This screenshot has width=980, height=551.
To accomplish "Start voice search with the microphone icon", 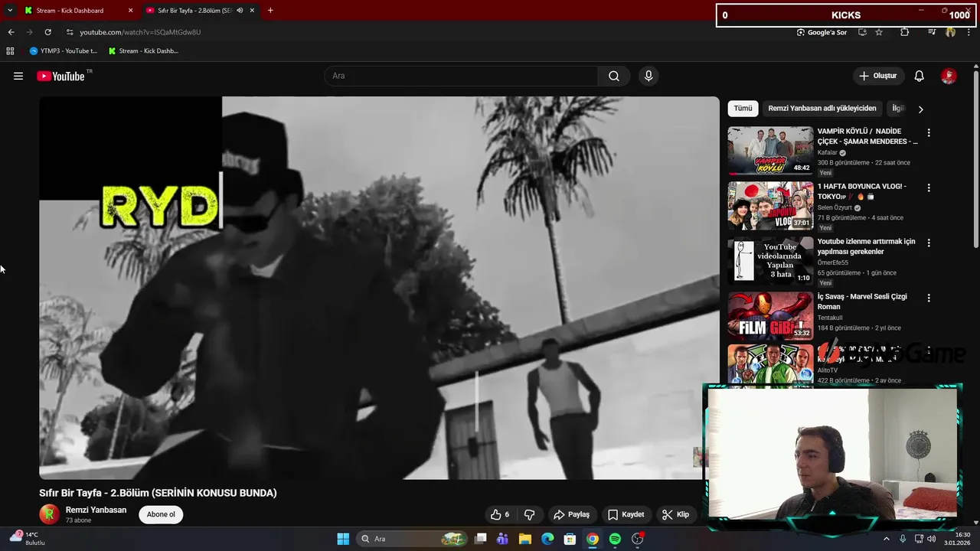I will (x=648, y=76).
